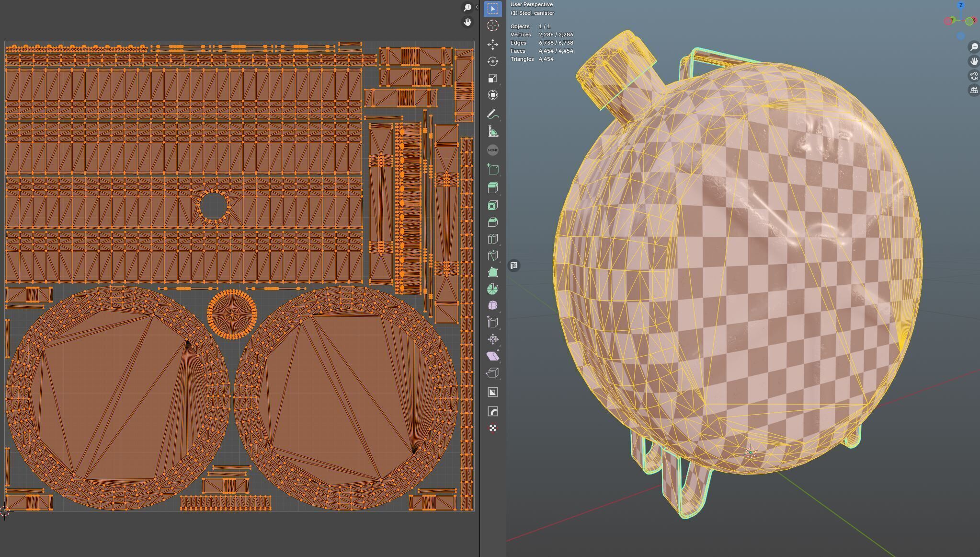Select the Inset Faces tool
This screenshot has width=980, height=557.
(492, 205)
